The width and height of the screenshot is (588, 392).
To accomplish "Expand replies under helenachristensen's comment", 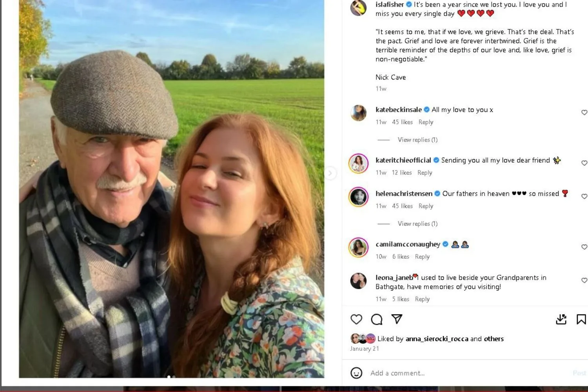I will [417, 224].
